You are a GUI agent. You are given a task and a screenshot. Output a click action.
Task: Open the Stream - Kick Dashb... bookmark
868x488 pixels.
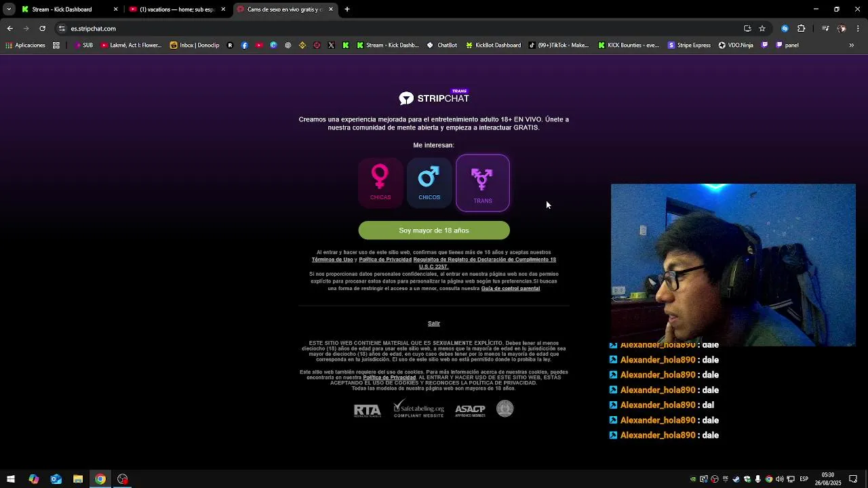[387, 45]
